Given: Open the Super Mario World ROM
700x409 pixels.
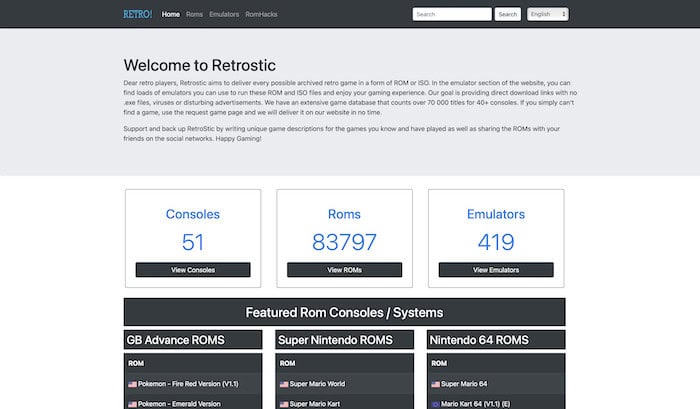Looking at the screenshot, I should coord(317,384).
